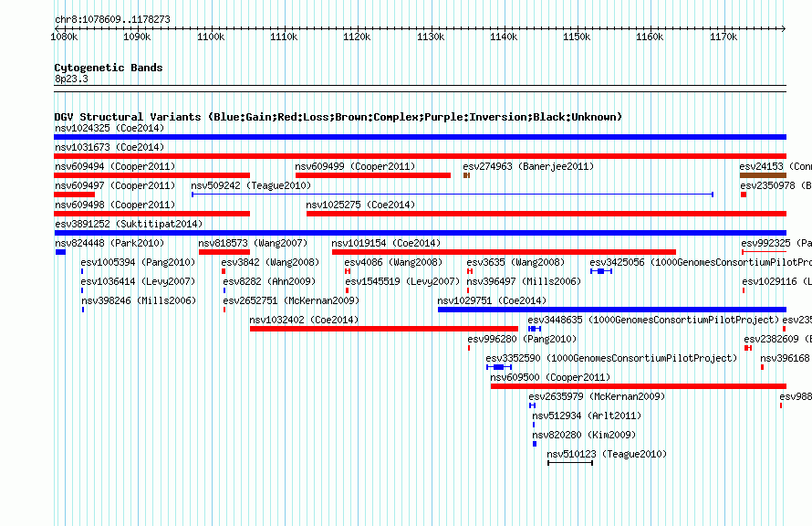Select nsv1032402 (Coe2014) label
This screenshot has height=526, width=812.
click(x=304, y=320)
